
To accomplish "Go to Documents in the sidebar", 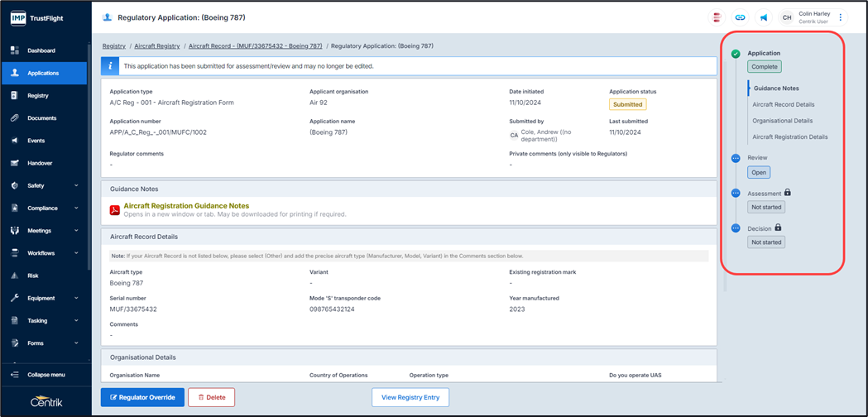I will click(x=41, y=118).
